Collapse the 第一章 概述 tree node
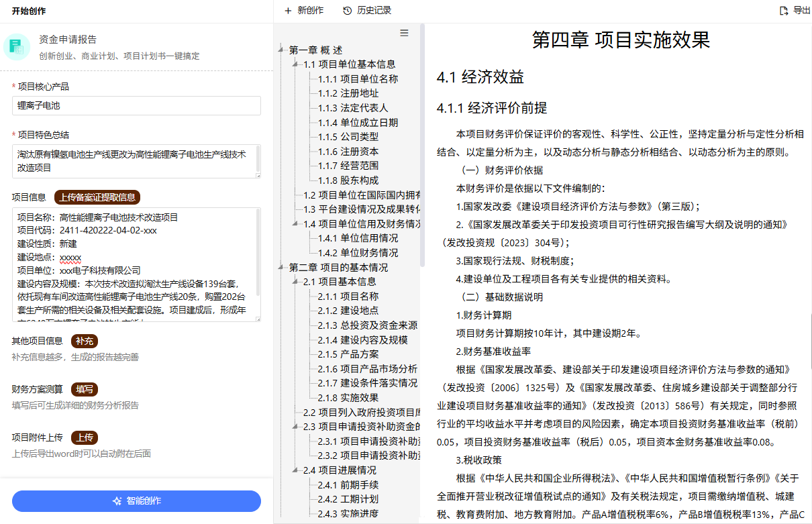This screenshot has width=812, height=524. pos(281,50)
